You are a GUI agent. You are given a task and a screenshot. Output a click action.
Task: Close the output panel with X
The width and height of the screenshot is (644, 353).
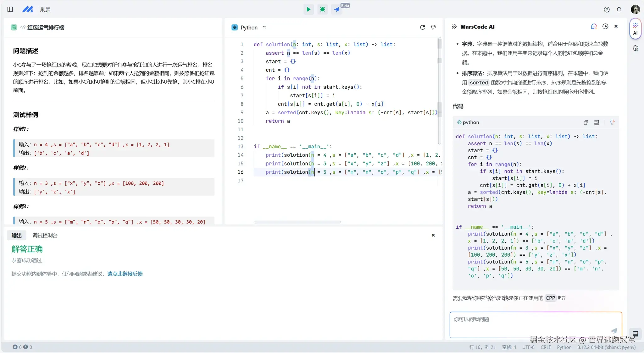[433, 235]
